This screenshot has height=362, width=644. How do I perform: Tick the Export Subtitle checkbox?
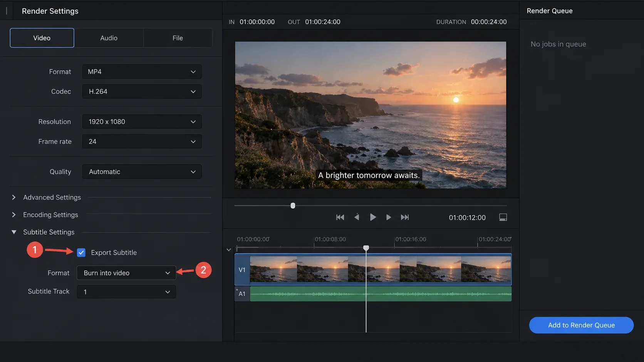click(x=81, y=253)
